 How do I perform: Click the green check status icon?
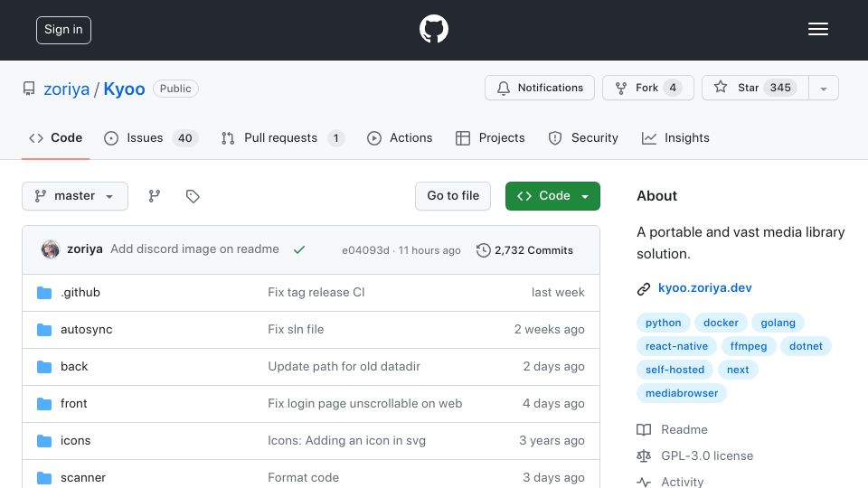pyautogui.click(x=299, y=250)
